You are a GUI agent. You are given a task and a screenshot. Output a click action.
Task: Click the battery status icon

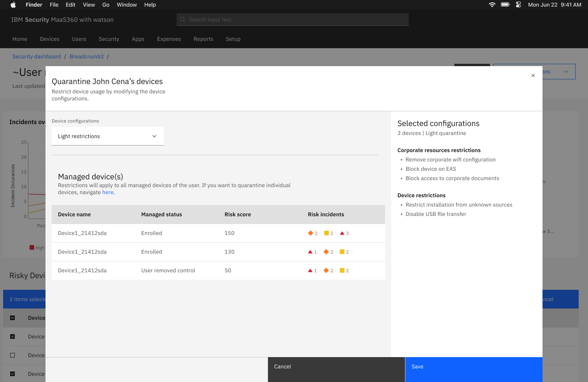(505, 5)
